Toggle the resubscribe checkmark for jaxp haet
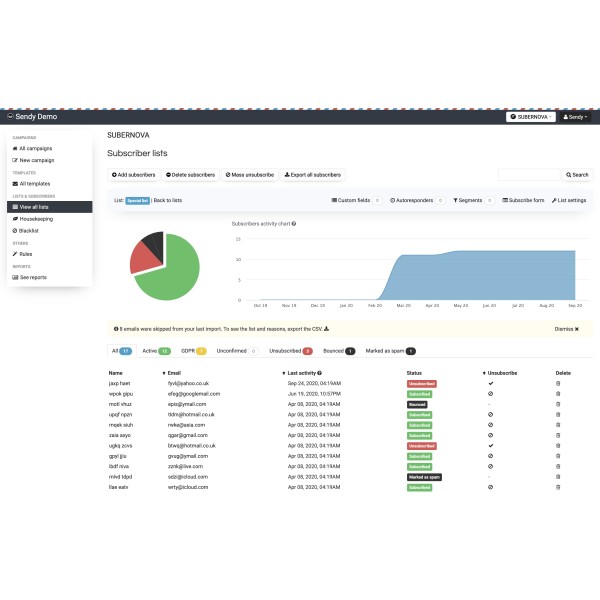Viewport: 600px width, 600px height. [490, 383]
